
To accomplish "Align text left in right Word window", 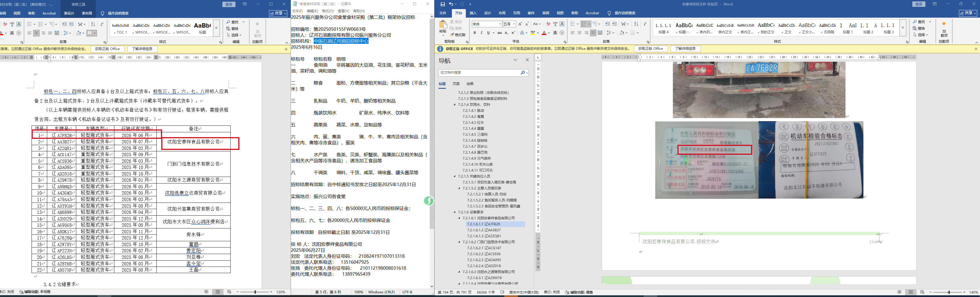I will coord(572,33).
